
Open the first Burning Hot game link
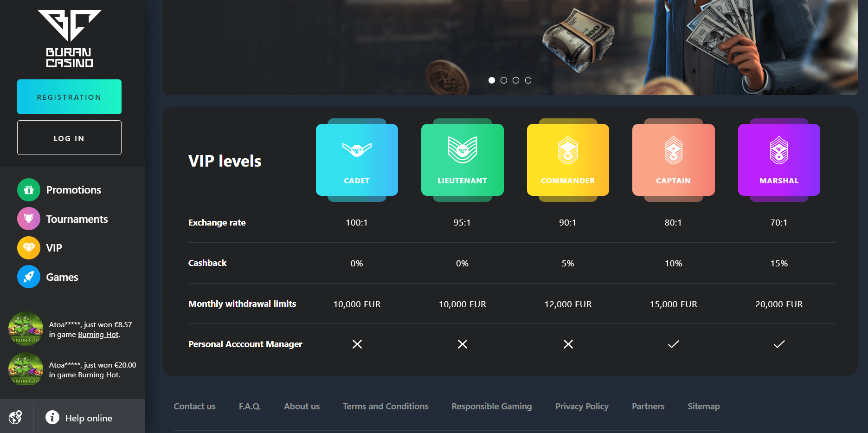click(98, 335)
